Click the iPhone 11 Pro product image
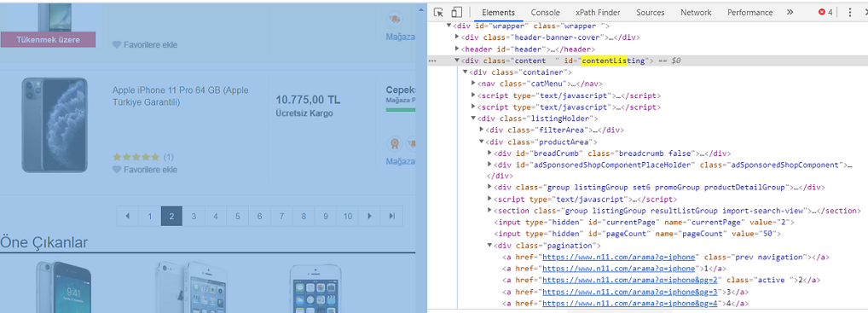868x313 pixels. (55, 125)
